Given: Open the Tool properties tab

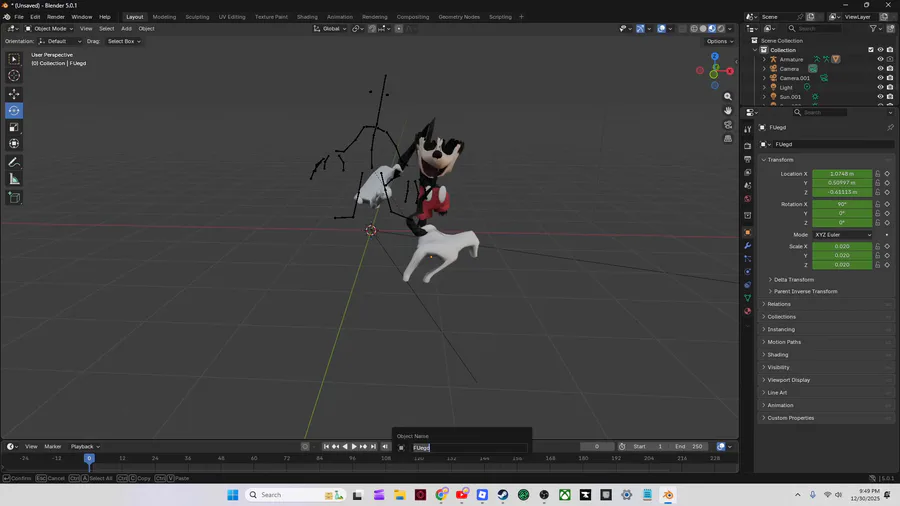Looking at the screenshot, I should point(747,129).
